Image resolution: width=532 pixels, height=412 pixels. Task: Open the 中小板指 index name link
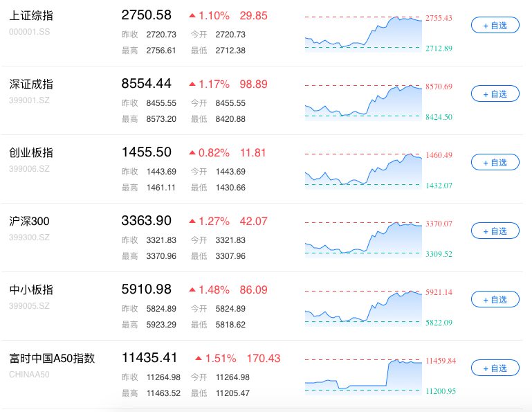tap(31, 290)
